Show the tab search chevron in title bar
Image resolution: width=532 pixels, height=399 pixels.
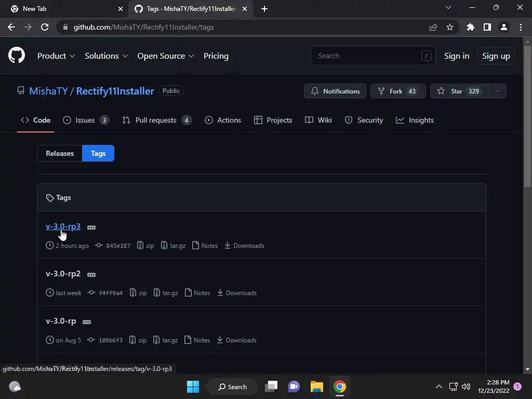(x=448, y=7)
